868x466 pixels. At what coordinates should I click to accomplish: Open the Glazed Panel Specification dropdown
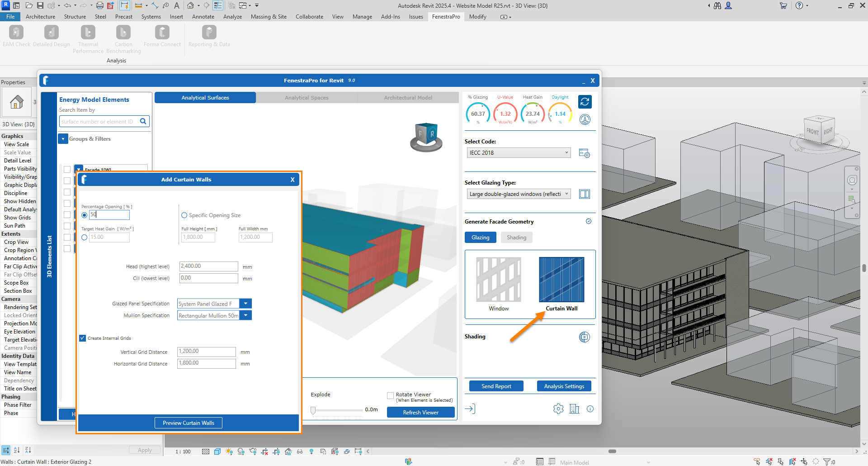click(x=245, y=304)
